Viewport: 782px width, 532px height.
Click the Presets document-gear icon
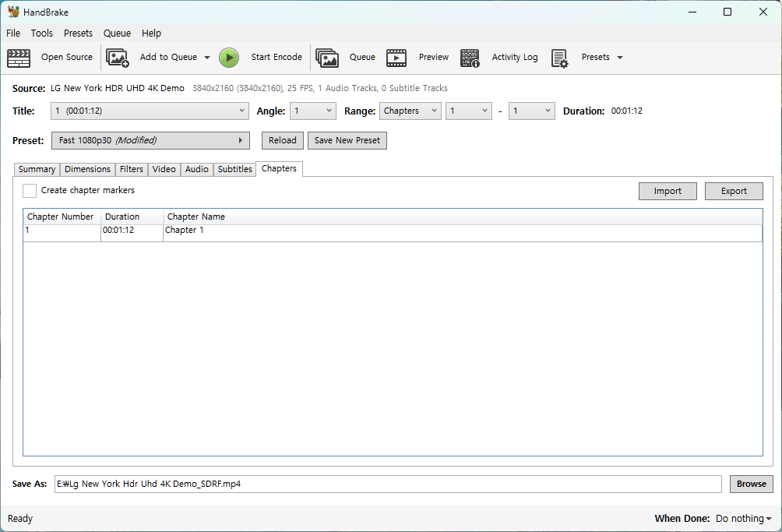559,58
